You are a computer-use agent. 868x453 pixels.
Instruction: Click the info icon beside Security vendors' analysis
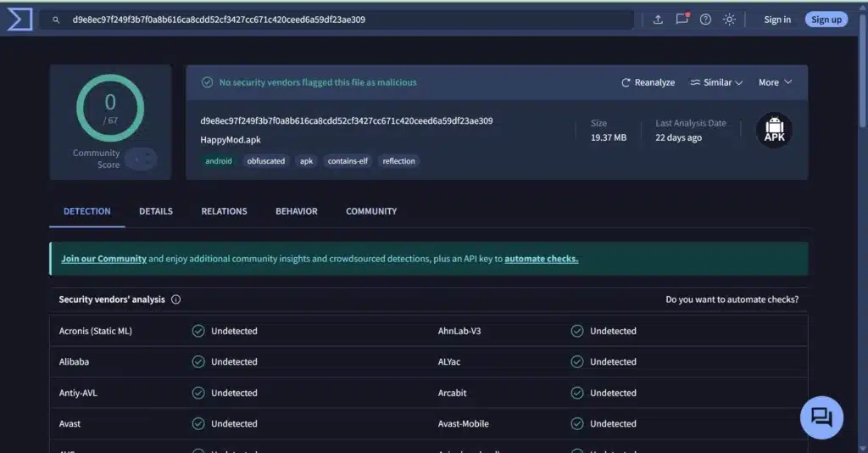[176, 299]
